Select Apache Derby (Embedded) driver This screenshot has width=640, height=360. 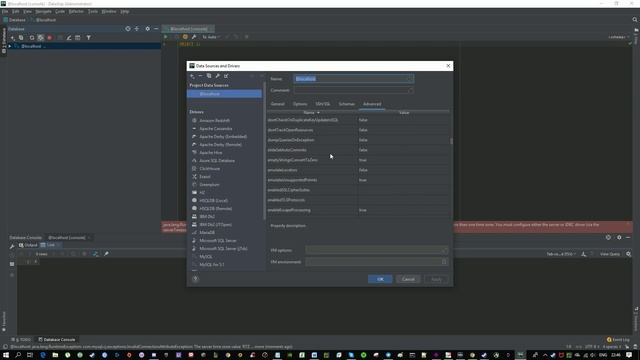(x=223, y=137)
